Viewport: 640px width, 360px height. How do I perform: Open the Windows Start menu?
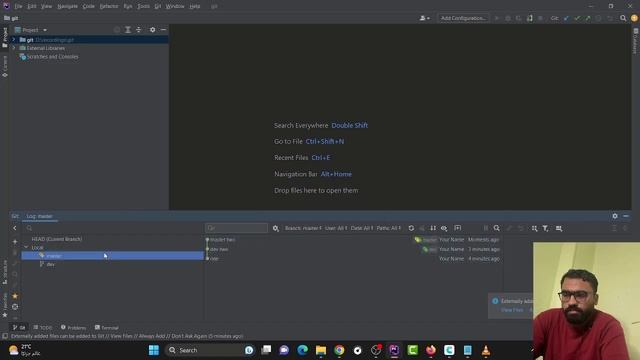(x=154, y=350)
